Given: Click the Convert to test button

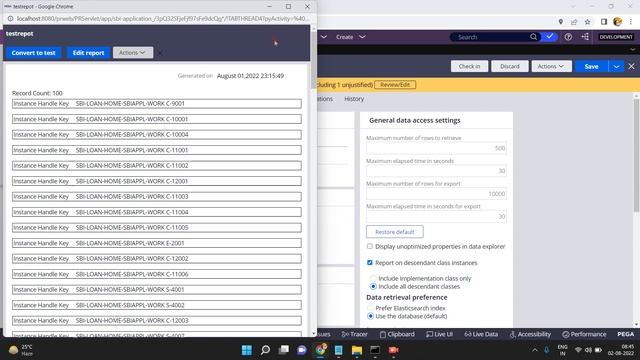Looking at the screenshot, I should 33,53.
